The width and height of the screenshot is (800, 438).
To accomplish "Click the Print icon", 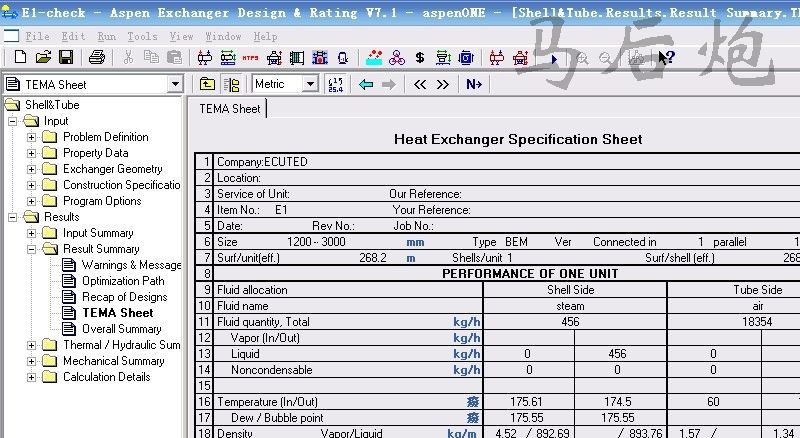I will click(x=96, y=58).
